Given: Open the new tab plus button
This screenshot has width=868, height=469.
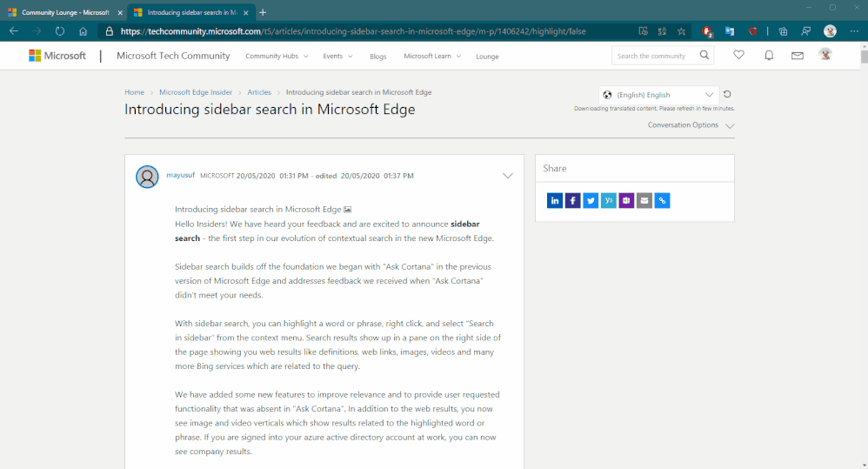Looking at the screenshot, I should pos(263,12).
